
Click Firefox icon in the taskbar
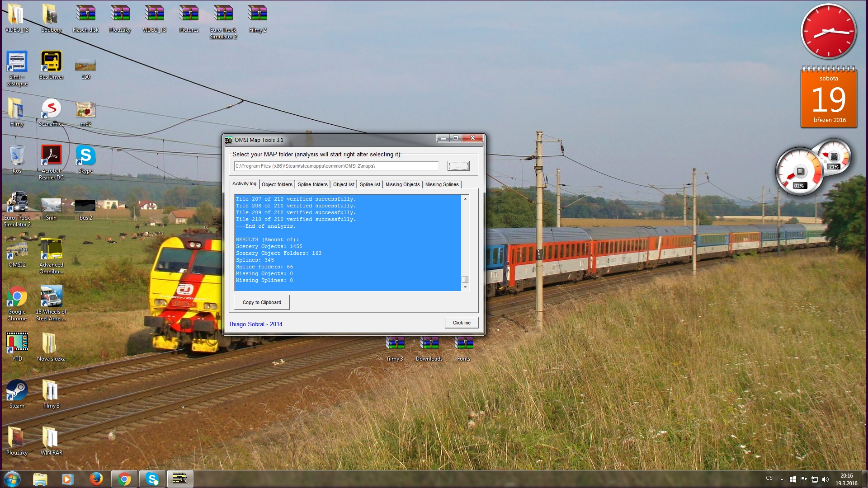pos(96,479)
